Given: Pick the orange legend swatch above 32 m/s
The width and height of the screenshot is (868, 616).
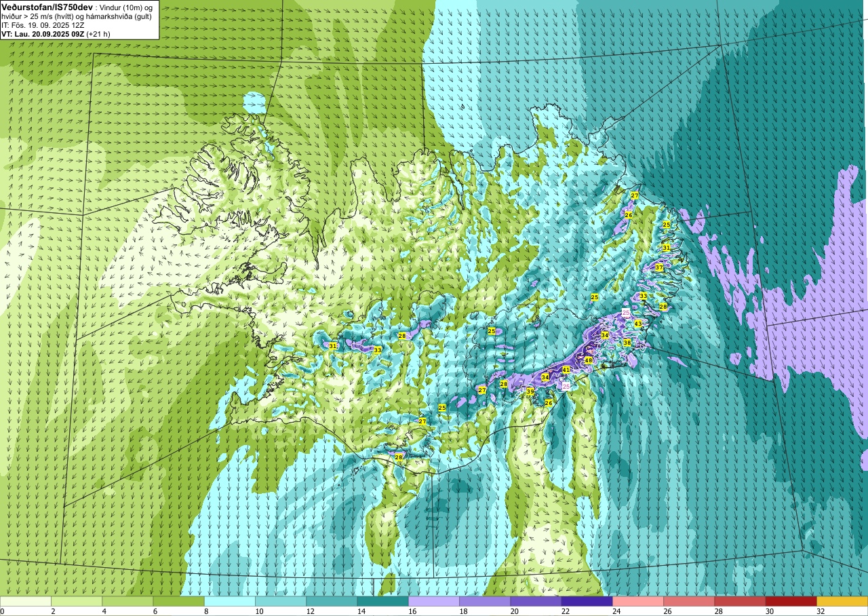Looking at the screenshot, I should click(842, 602).
